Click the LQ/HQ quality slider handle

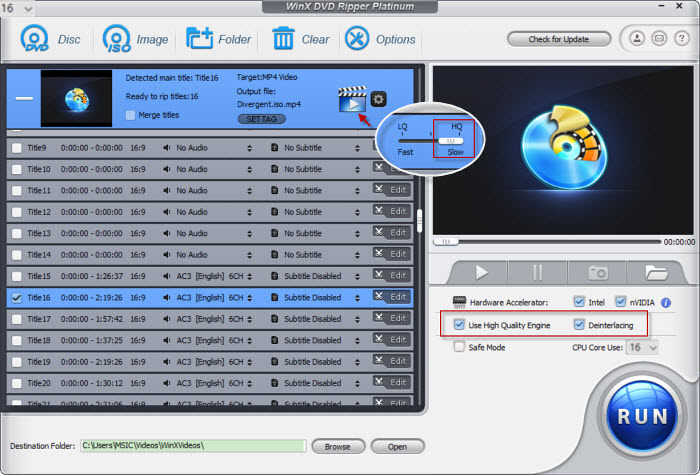click(450, 141)
